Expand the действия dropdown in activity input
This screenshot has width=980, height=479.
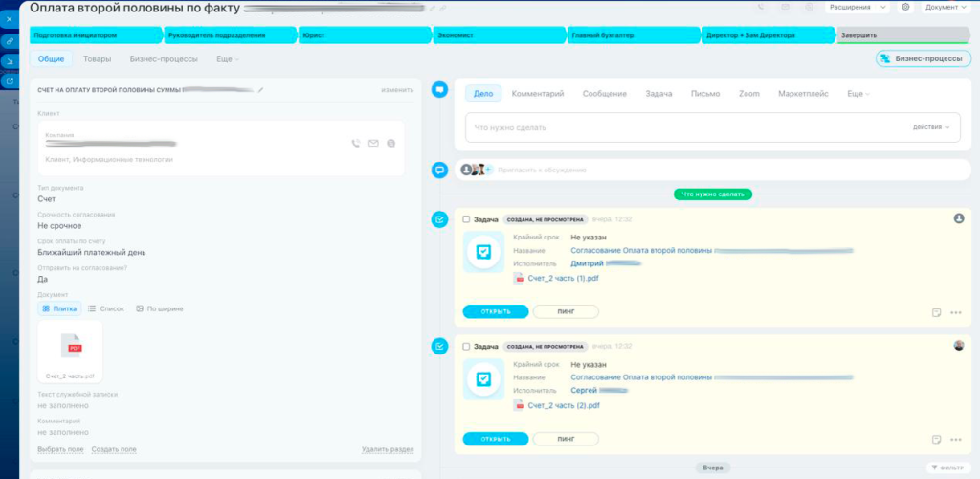click(x=931, y=126)
